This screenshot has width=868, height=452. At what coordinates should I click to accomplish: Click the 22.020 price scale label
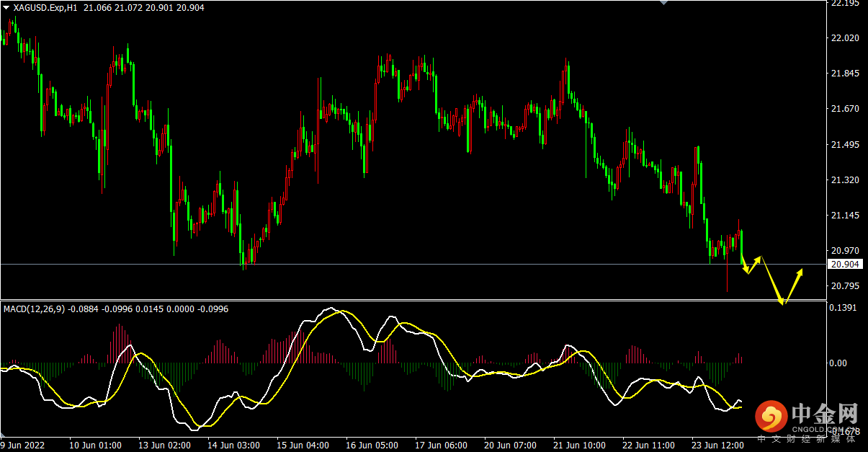(x=845, y=38)
